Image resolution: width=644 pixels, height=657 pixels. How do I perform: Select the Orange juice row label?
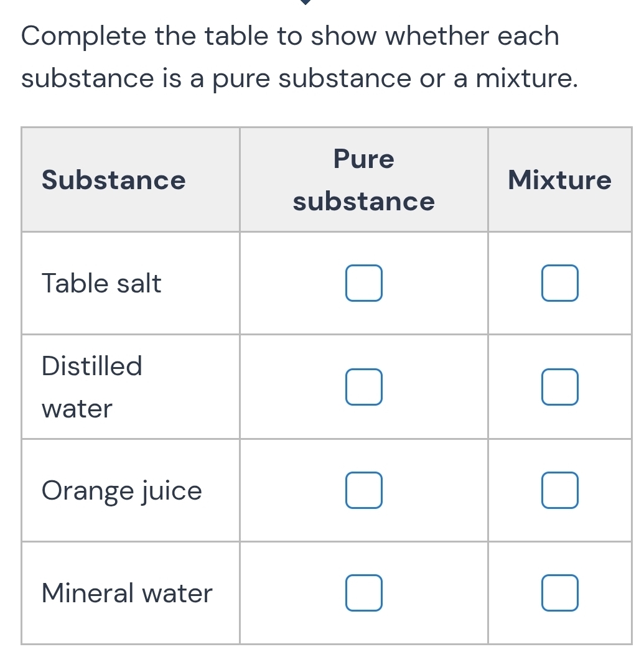tap(121, 490)
